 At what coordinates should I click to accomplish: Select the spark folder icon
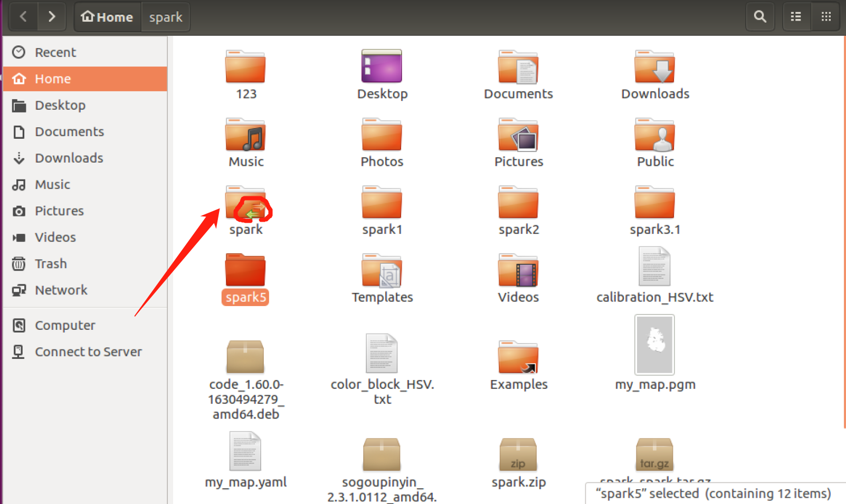click(x=245, y=203)
